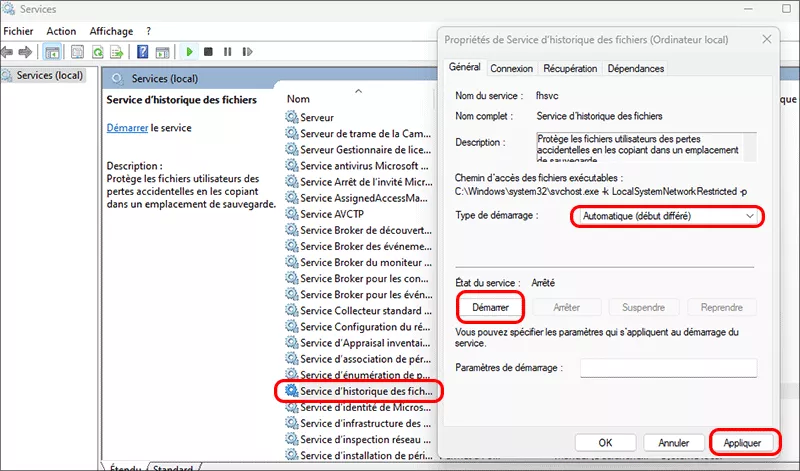The height and width of the screenshot is (471, 800).
Task: Select Service d'historique des fichiers in list
Action: (x=366, y=390)
